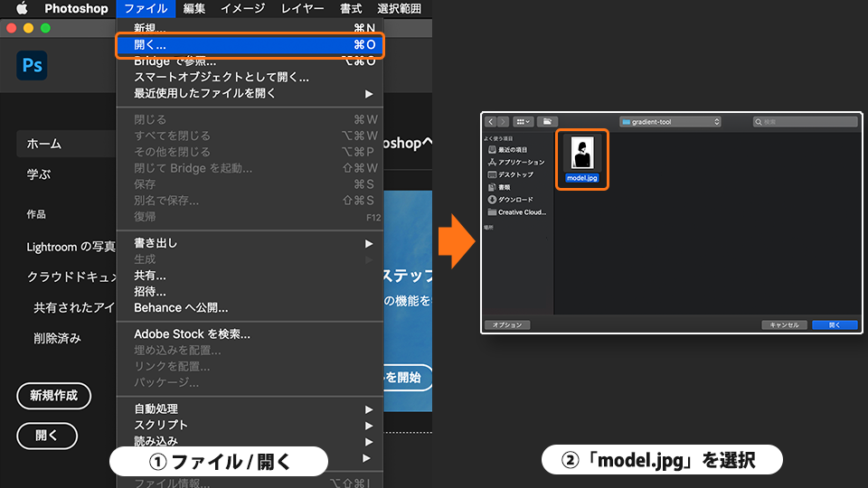Choose Behance へ公開…
This screenshot has height=488, width=868.
point(250,307)
